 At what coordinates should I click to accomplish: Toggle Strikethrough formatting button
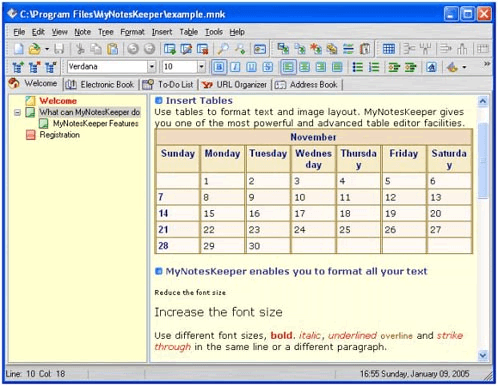(x=268, y=67)
